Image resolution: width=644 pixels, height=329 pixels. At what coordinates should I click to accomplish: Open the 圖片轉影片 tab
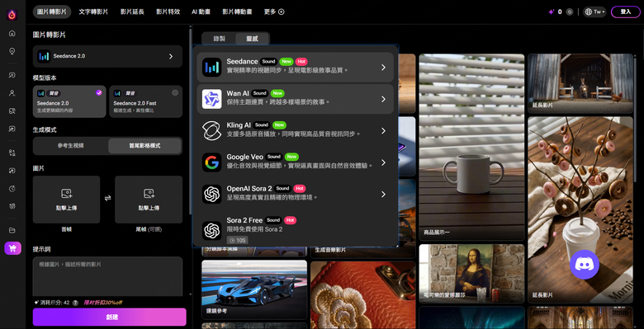(52, 12)
